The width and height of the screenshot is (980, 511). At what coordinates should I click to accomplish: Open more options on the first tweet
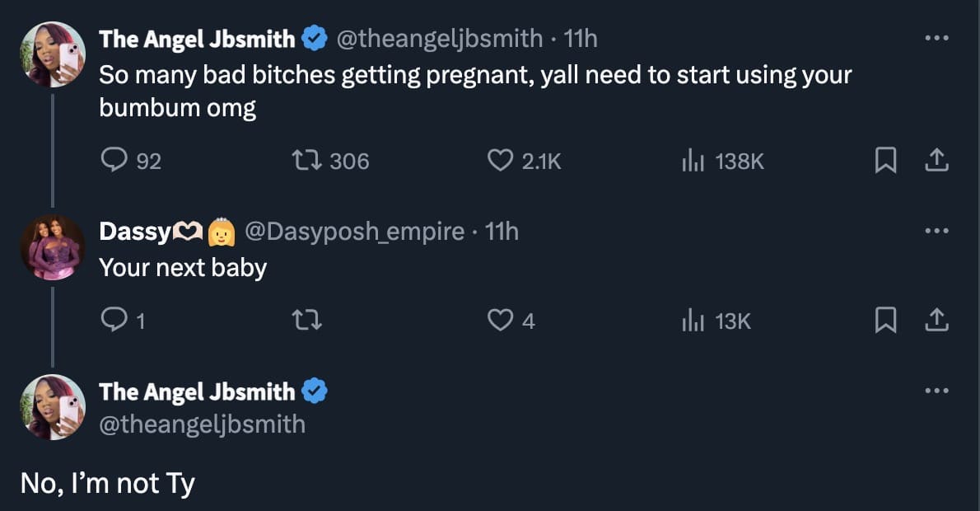(936, 39)
